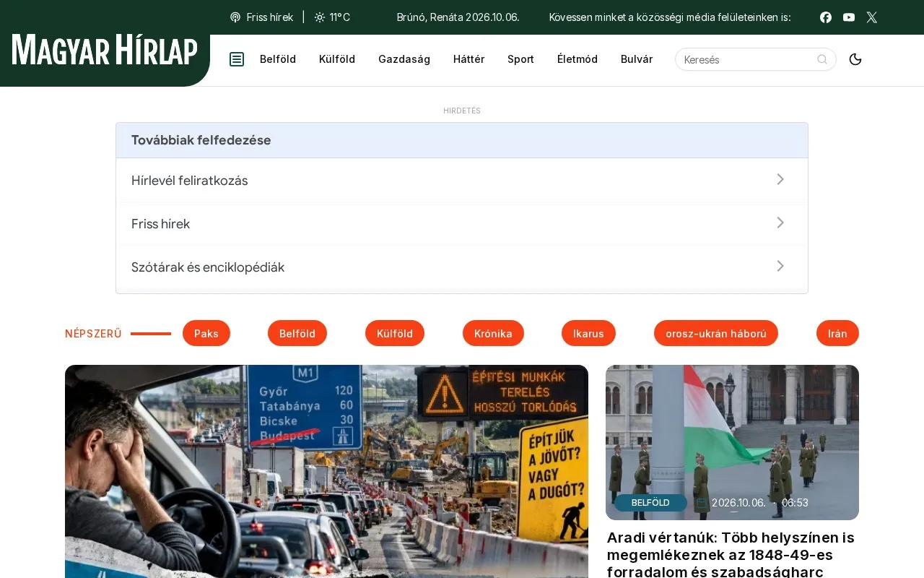
Task: Select the orosz-ukrán háború tag
Action: pyautogui.click(x=716, y=333)
